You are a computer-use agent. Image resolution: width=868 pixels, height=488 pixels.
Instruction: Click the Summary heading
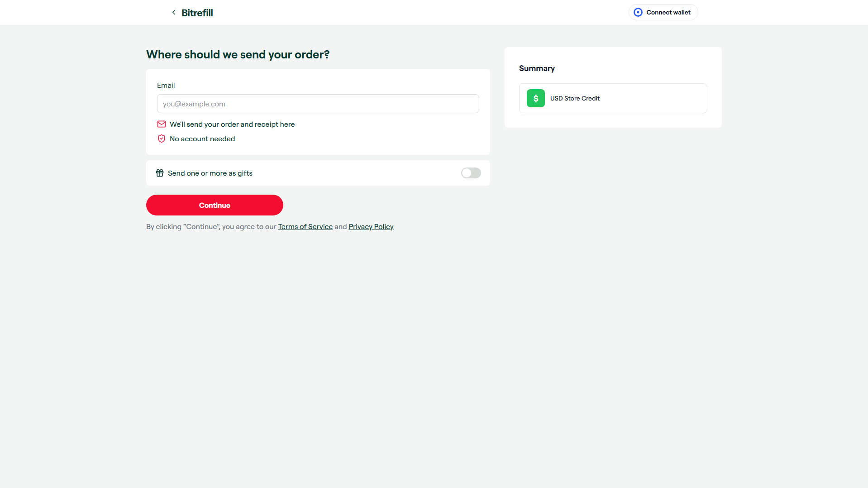[x=537, y=68]
